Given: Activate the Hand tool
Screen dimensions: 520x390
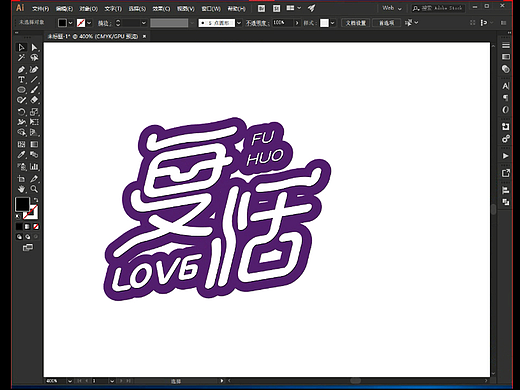Looking at the screenshot, I should tap(21, 189).
